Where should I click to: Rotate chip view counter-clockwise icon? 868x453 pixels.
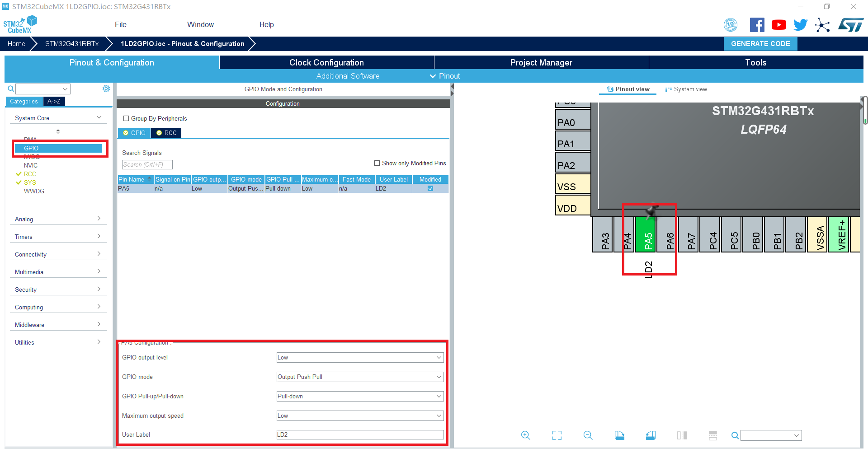(x=651, y=435)
